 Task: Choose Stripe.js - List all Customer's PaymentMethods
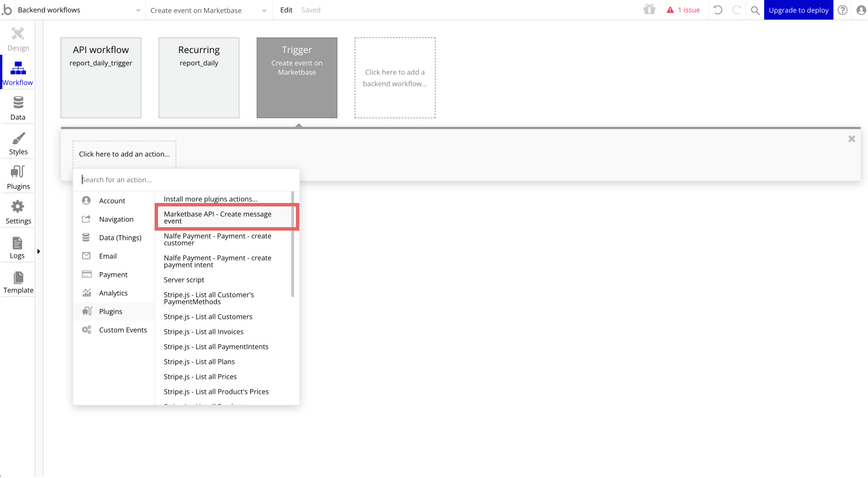(223, 298)
